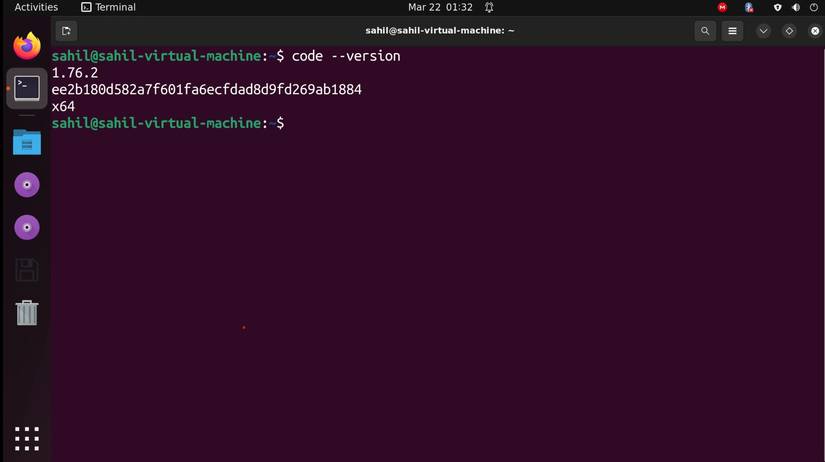Viewport: 825px width, 462px height.
Task: Open the floppy drive icon in the dock
Action: point(27,270)
